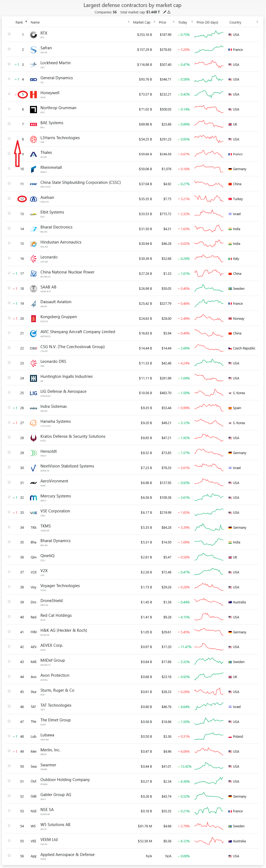The image size is (266, 868).
Task: Click the edit pencil icon beside total market cap
Action: coord(164,12)
